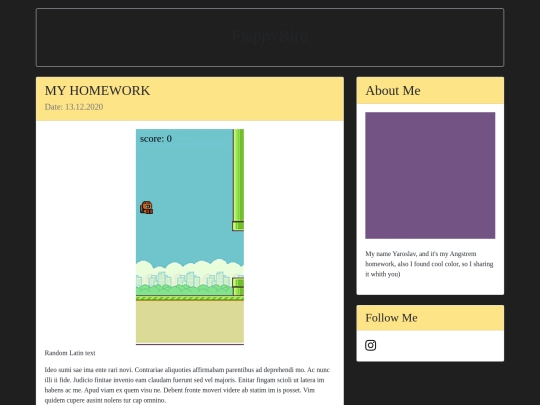Click the Random Latin text line
This screenshot has height=405, width=540.
[x=70, y=353]
